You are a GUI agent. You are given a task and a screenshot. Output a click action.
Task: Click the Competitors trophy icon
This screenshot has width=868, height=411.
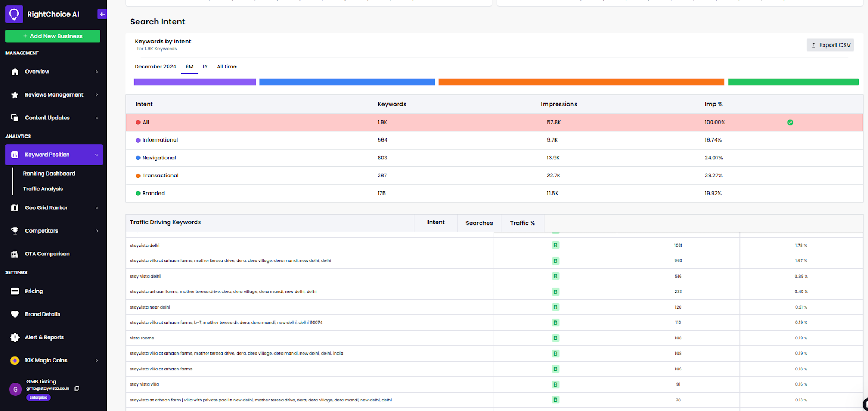[15, 231]
